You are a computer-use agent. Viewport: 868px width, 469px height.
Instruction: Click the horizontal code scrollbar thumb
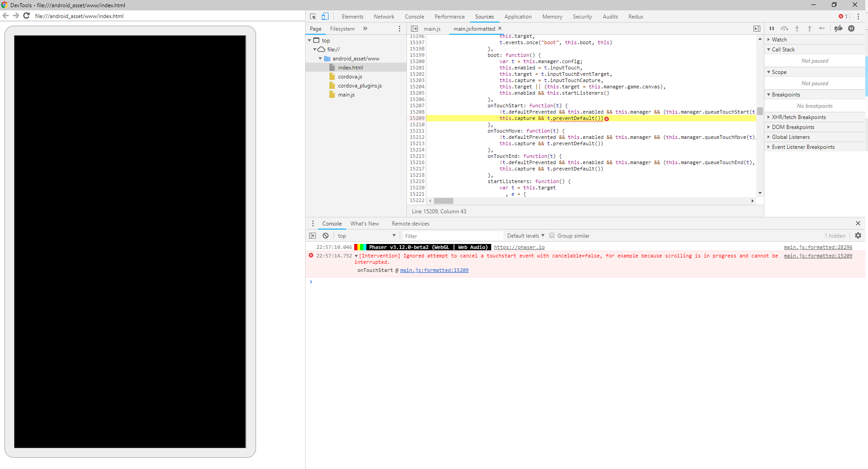(x=443, y=201)
